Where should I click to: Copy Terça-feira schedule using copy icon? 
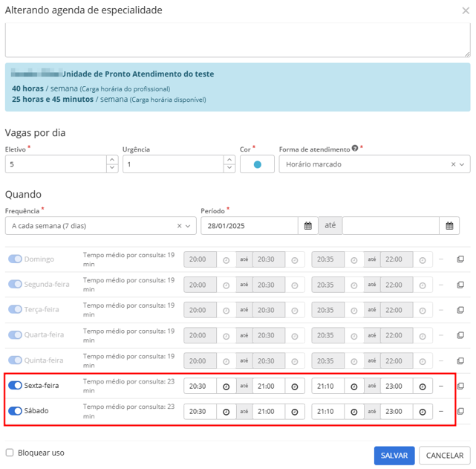pos(460,310)
